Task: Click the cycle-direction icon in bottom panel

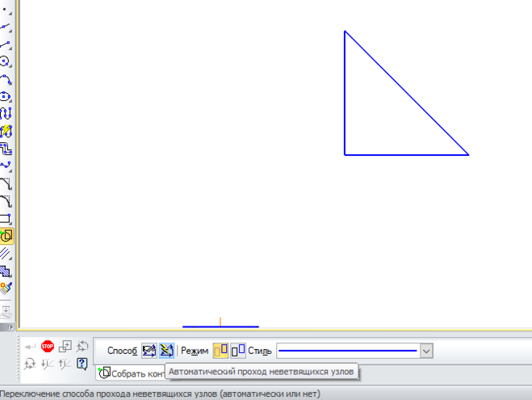Action: 30,364
